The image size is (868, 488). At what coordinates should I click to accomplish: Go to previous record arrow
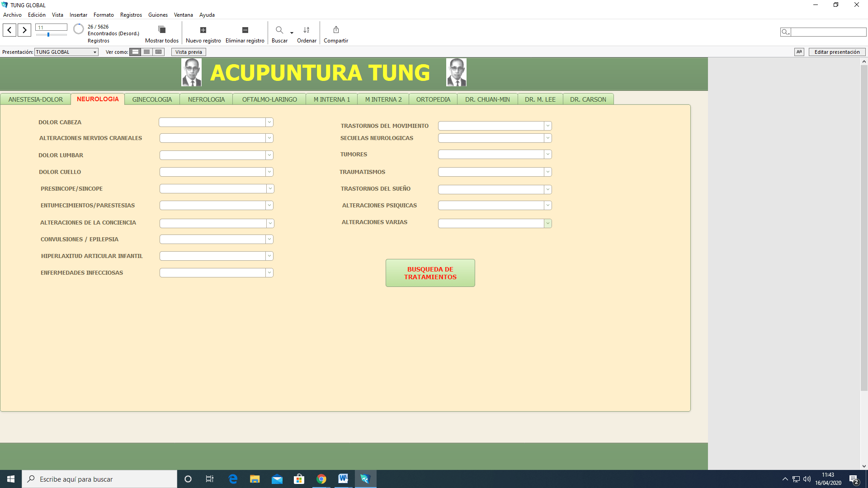click(x=9, y=30)
